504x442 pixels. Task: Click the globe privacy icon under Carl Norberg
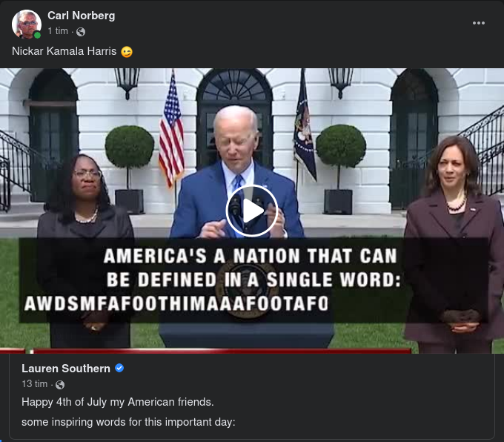pyautogui.click(x=81, y=32)
